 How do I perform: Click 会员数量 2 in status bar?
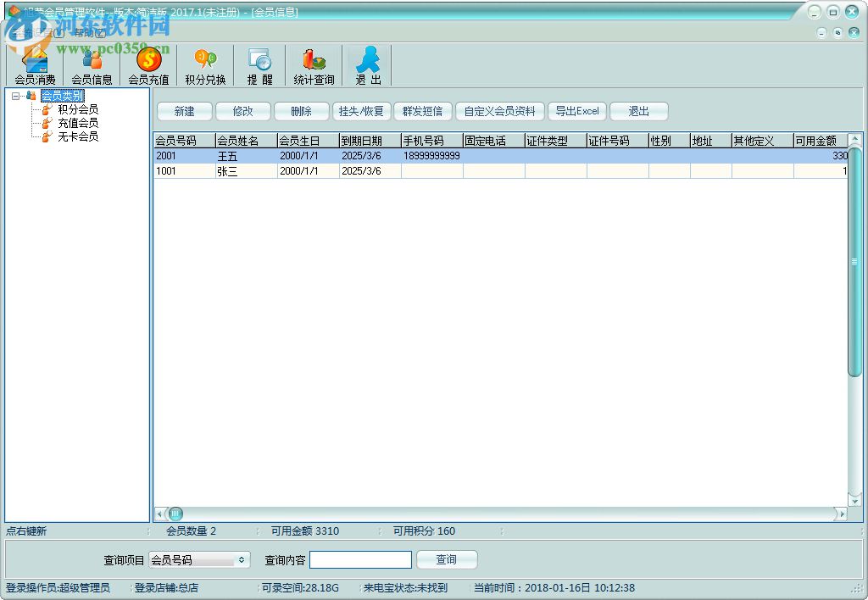click(x=191, y=531)
